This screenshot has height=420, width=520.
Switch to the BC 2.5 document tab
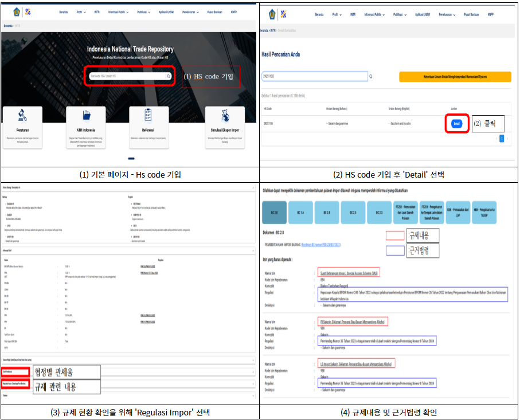point(353,212)
